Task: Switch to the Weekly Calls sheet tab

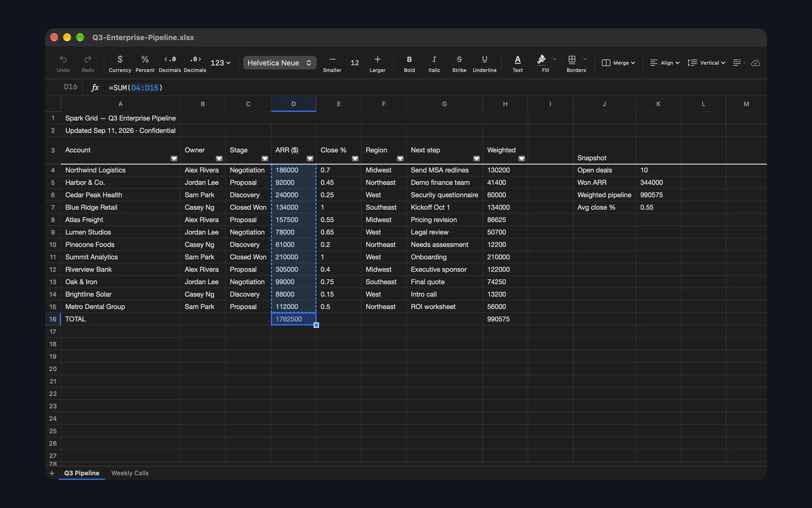Action: point(130,473)
